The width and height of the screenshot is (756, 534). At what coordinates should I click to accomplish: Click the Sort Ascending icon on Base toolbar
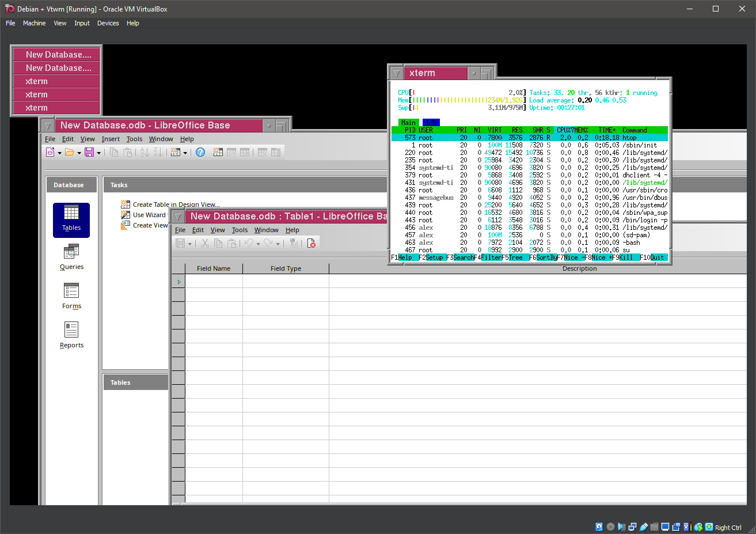(145, 152)
